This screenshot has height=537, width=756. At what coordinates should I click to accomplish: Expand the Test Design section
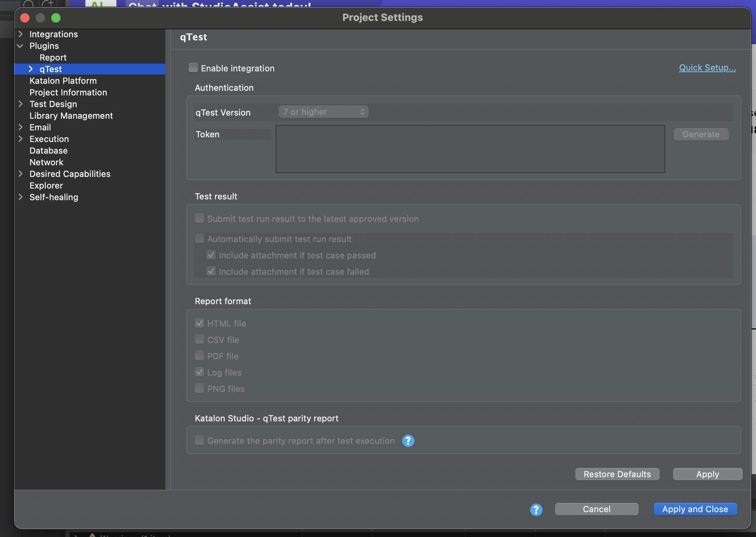pyautogui.click(x=21, y=104)
